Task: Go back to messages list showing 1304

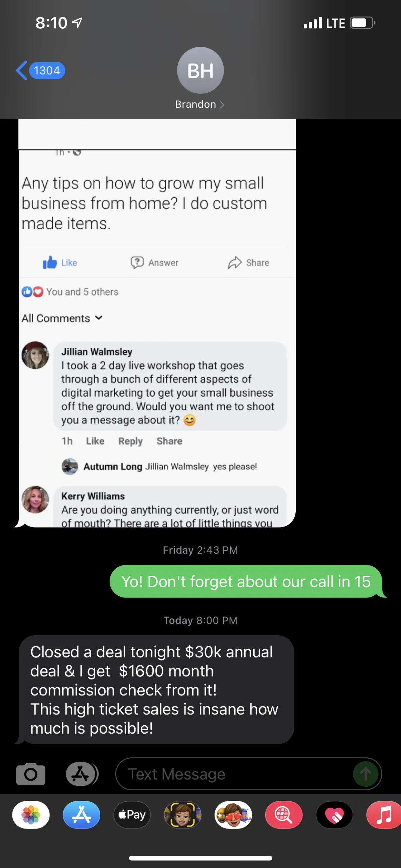Action: pos(41,71)
